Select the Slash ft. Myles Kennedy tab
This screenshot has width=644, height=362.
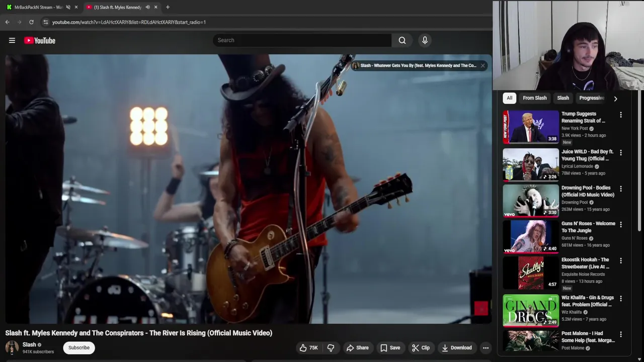point(117,7)
